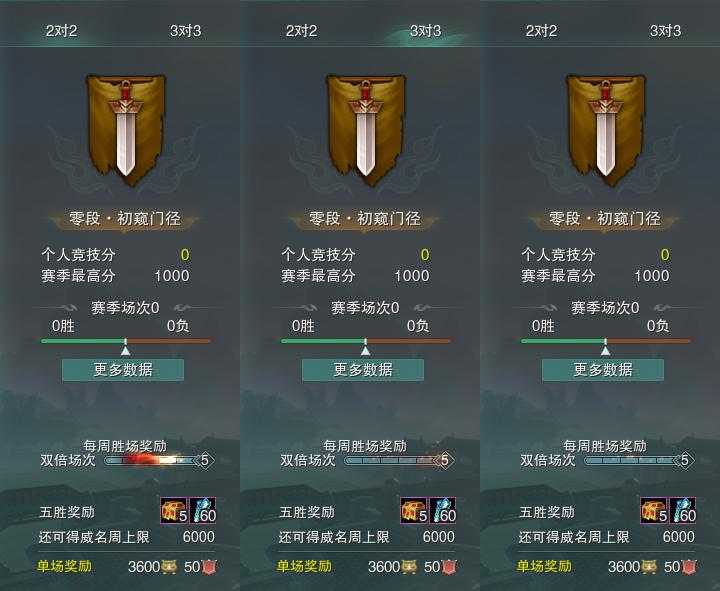Select the highlighted 2对2 tab in left panel
Viewport: 720px width, 591px height.
[x=62, y=31]
